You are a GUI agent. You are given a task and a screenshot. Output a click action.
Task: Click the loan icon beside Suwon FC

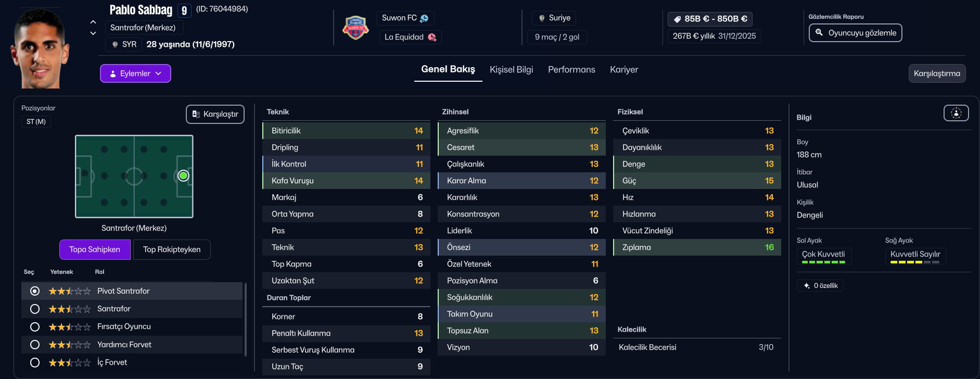(x=424, y=18)
